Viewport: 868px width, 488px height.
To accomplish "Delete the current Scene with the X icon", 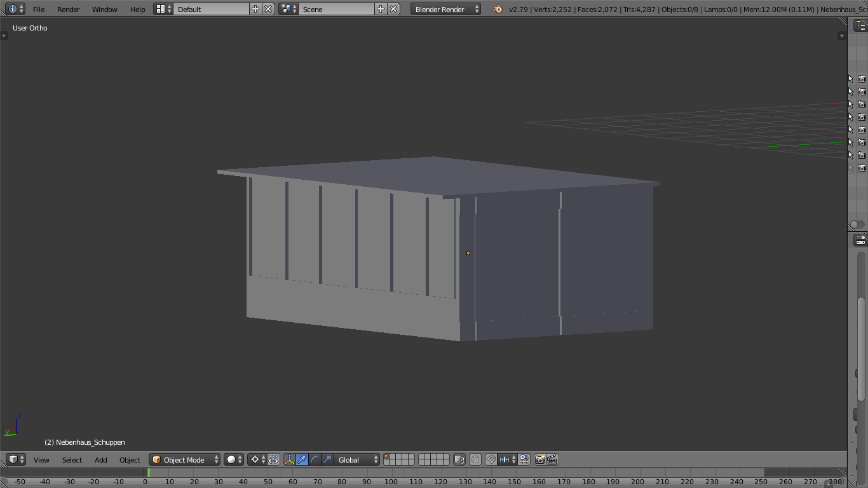I will click(x=393, y=9).
